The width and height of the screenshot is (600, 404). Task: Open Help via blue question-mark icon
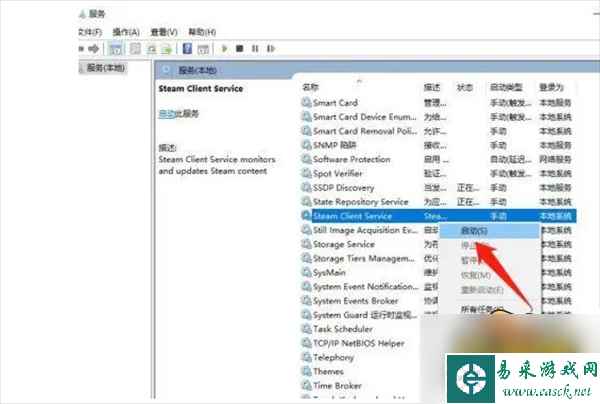[187, 49]
